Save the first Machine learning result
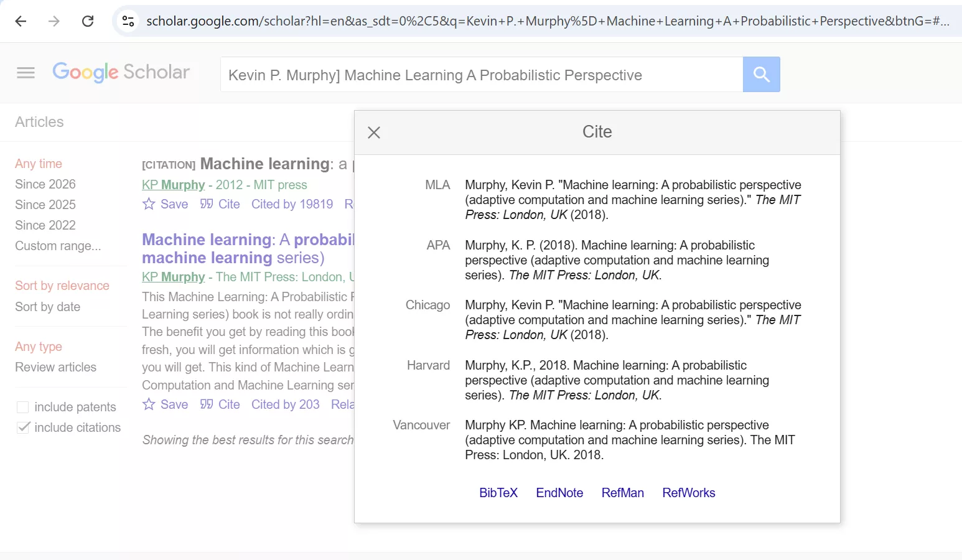962x560 pixels. point(164,204)
